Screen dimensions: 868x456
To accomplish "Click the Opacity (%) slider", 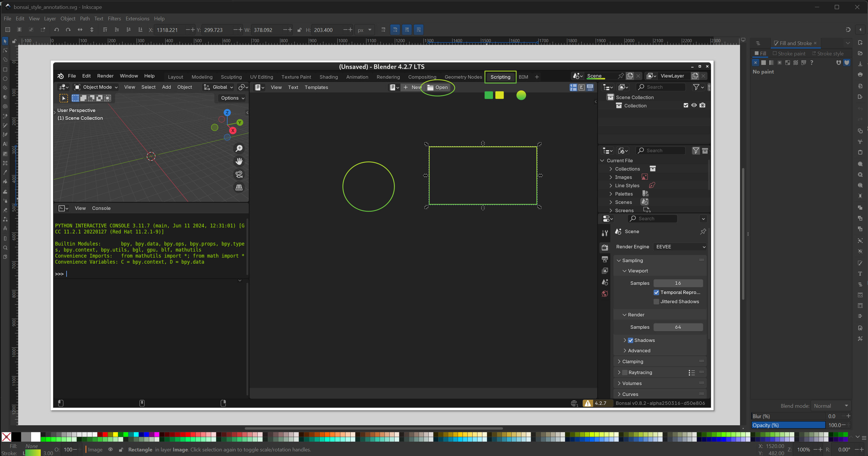I will tap(788, 425).
